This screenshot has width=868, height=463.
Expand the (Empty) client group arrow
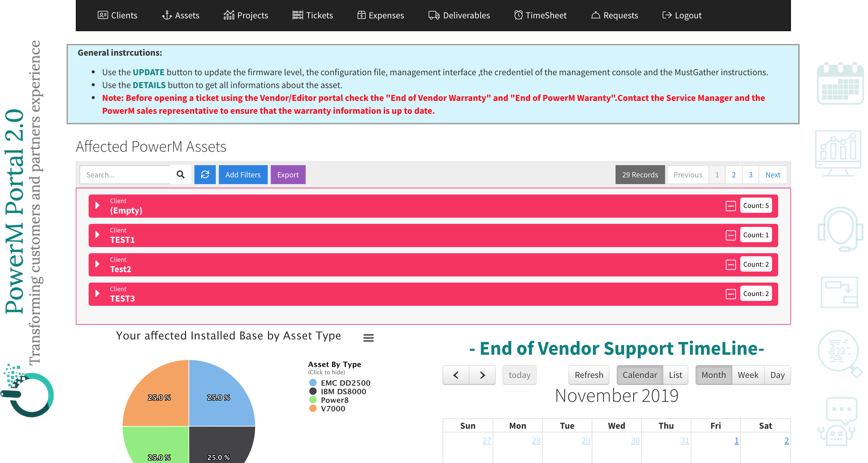(97, 206)
